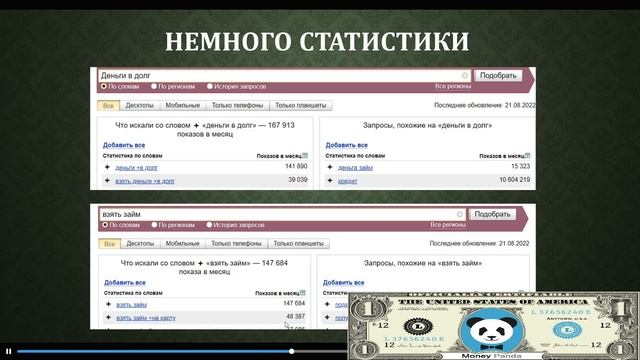Viewport: 640px width, 360px height.
Task: Add 'деньги +в долг' keyword with plus icon
Action: (x=107, y=167)
